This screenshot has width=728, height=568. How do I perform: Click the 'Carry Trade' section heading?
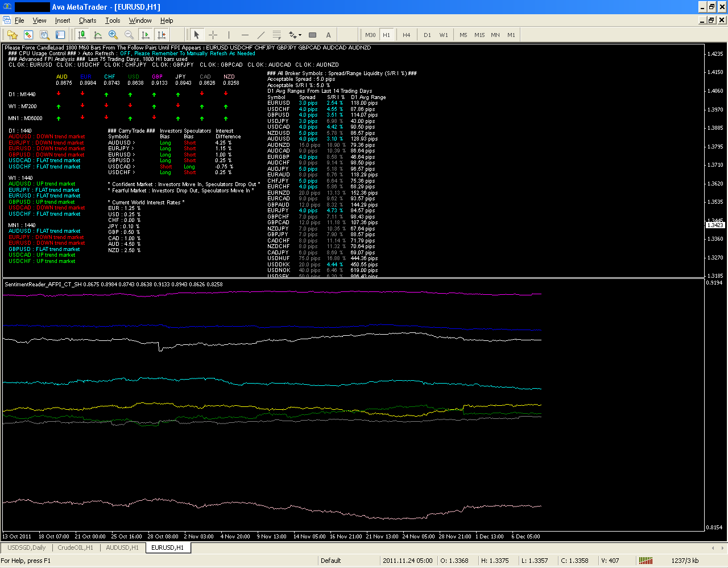pos(131,131)
